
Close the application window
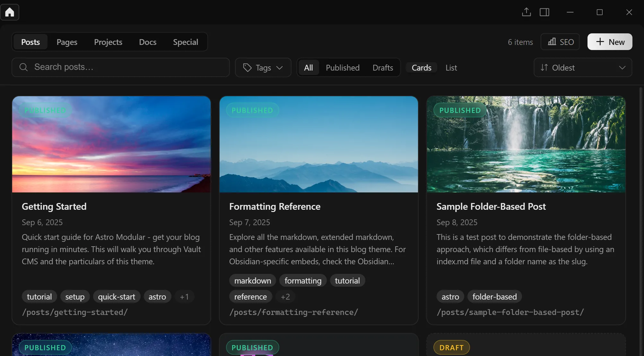[629, 12]
